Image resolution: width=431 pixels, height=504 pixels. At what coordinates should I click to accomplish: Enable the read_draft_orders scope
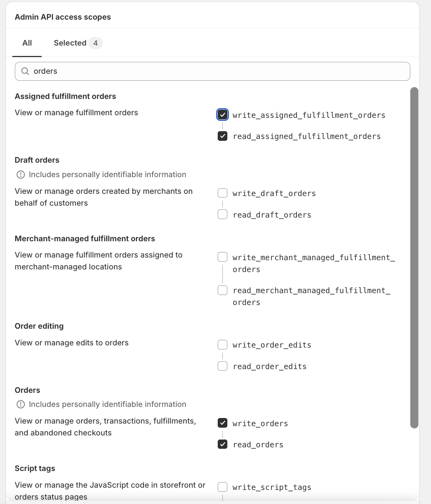(x=223, y=215)
